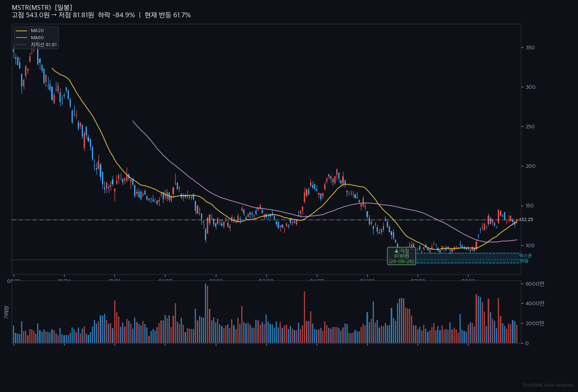Click the 4000만 volume axis label
Viewport: 578px width, 392px height.
[535, 303]
